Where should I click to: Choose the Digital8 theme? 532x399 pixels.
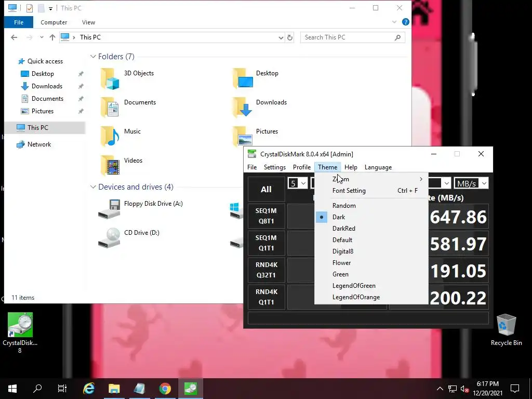[371, 251]
